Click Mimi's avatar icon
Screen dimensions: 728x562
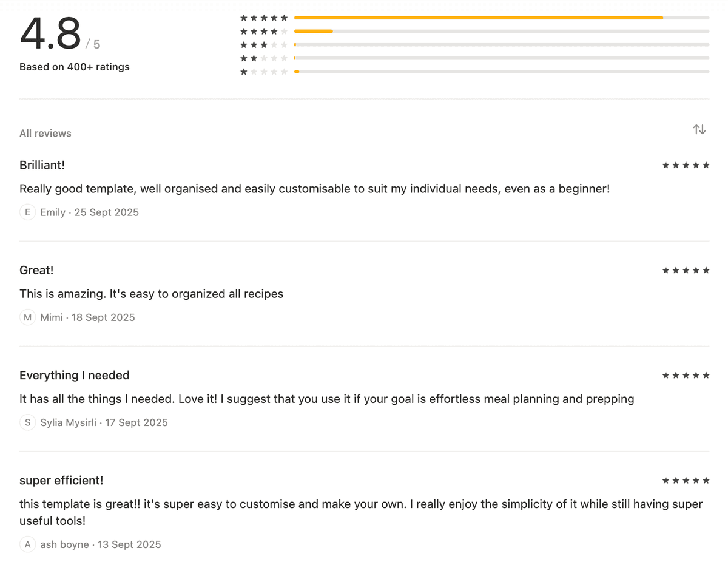27,317
